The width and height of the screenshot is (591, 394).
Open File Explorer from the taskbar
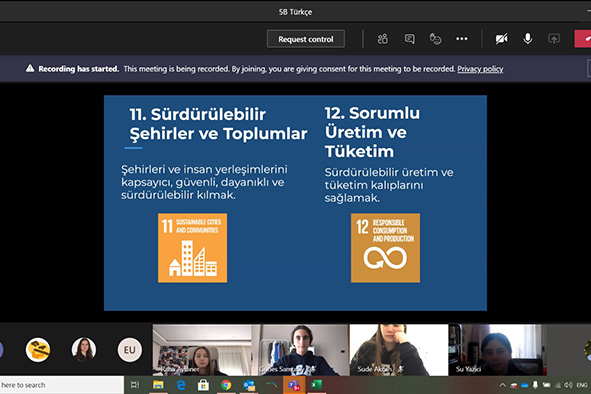(158, 385)
